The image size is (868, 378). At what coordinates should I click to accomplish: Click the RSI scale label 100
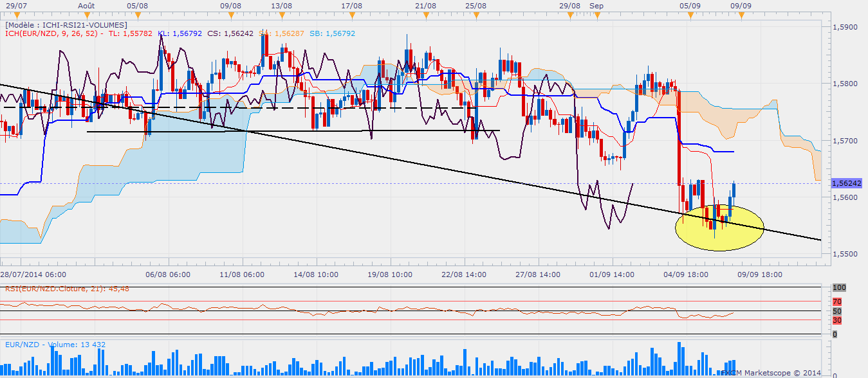pos(838,287)
